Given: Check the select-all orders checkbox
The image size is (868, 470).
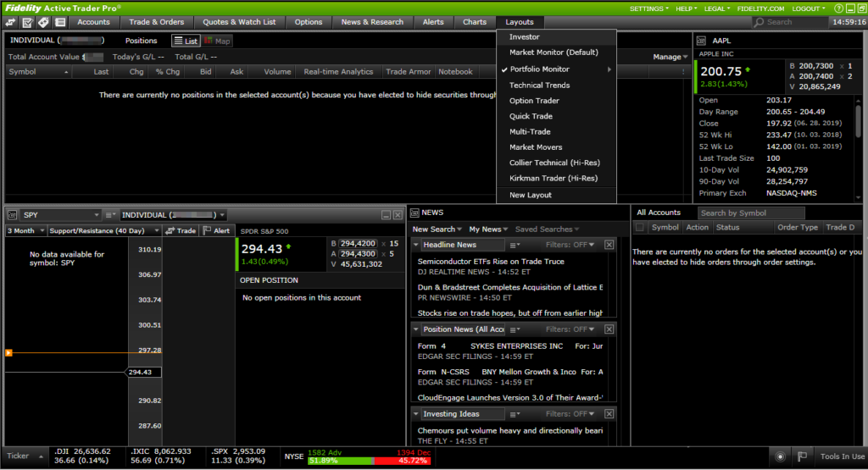Looking at the screenshot, I should [x=640, y=227].
